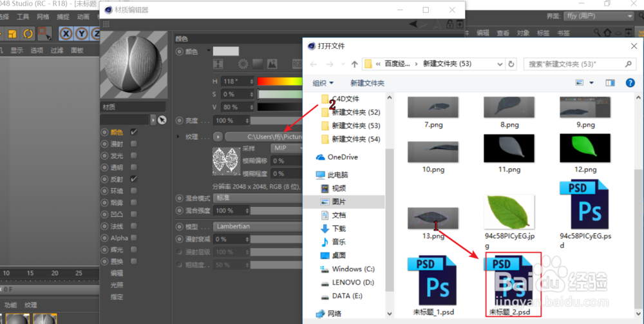The height and width of the screenshot is (324, 644).
Task: Activate the recent-tool selection icon with red square
Action: (x=44, y=33)
